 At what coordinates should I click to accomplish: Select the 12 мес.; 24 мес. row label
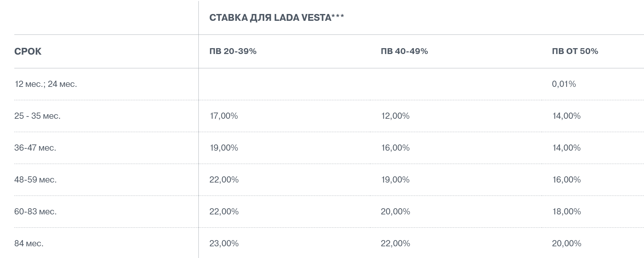46,84
